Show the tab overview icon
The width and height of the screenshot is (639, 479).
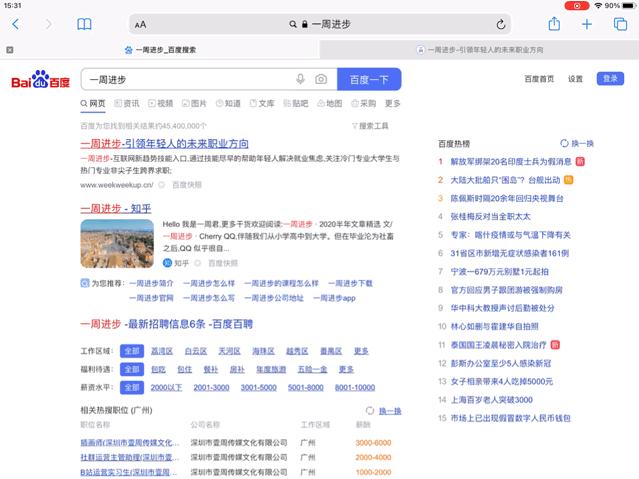(620, 24)
